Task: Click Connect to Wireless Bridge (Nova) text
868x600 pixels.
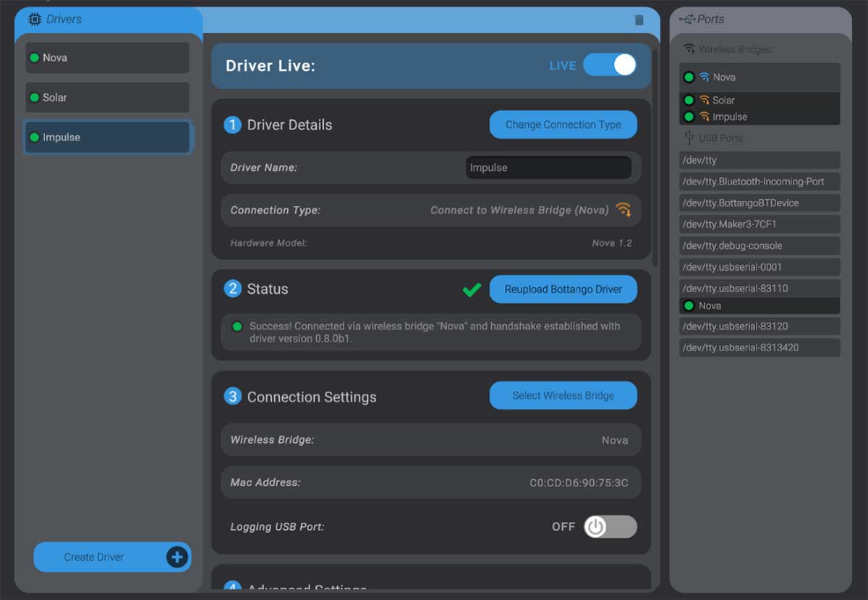Action: click(x=519, y=210)
